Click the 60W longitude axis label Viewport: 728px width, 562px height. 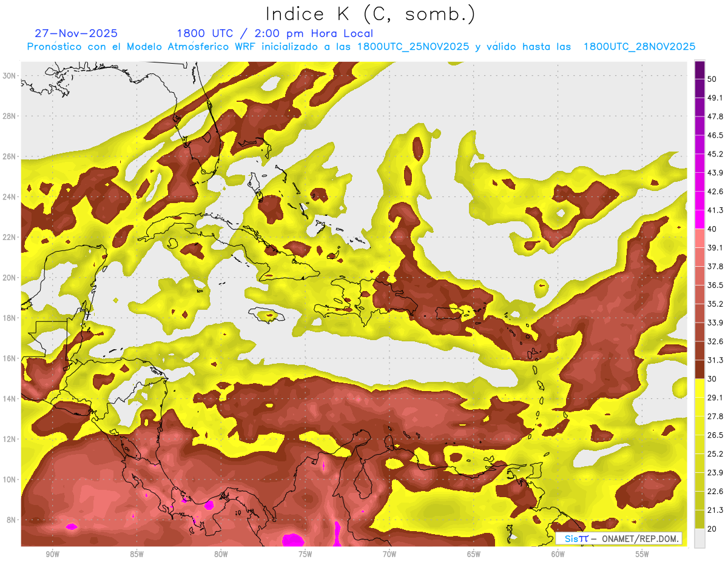pyautogui.click(x=558, y=554)
